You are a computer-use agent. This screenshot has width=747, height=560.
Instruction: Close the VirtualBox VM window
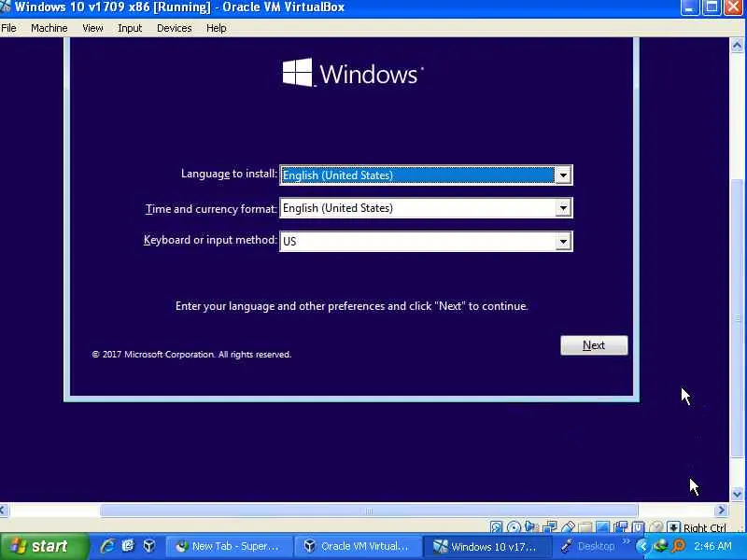coord(734,7)
